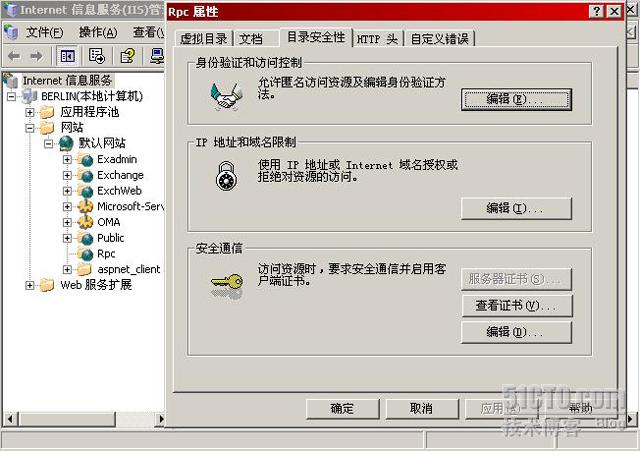Click the 确定 button
The height and width of the screenshot is (451, 640).
pos(342,409)
